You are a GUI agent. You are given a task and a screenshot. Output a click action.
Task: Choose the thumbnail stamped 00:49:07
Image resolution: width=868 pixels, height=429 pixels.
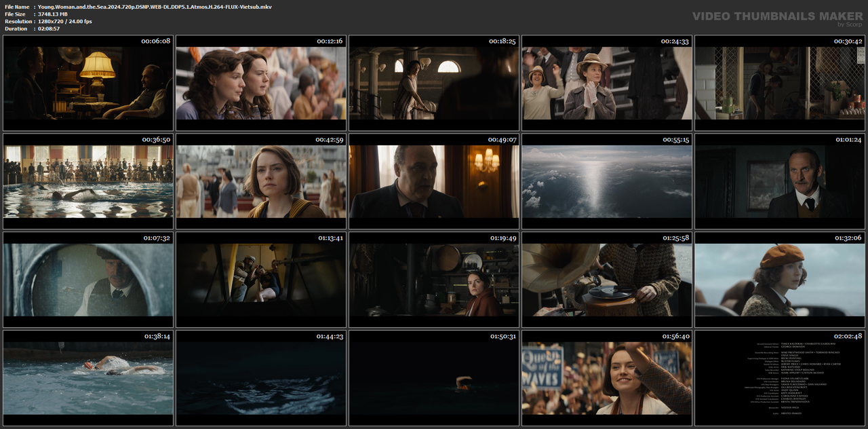pyautogui.click(x=434, y=181)
